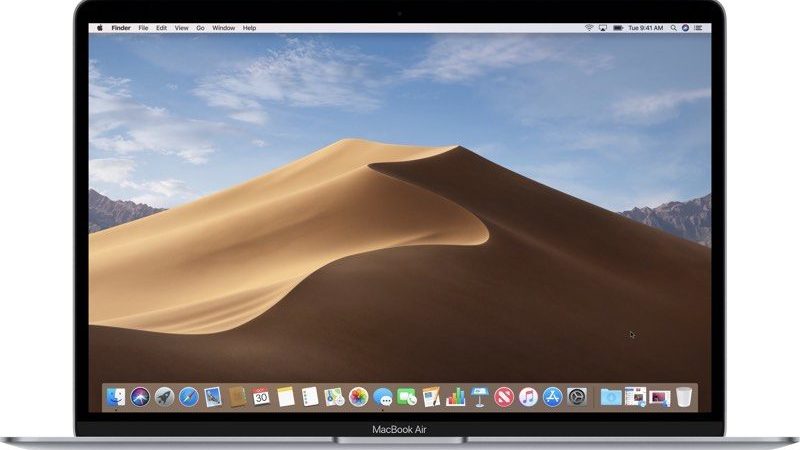Open the Window menu
Screen dimensions: 800x450
pyautogui.click(x=223, y=28)
